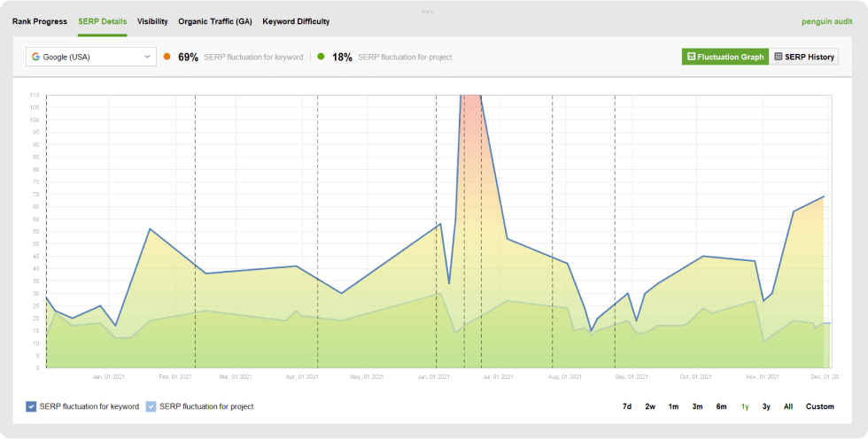Choose the 3m date range
This screenshot has width=868, height=439.
point(698,406)
